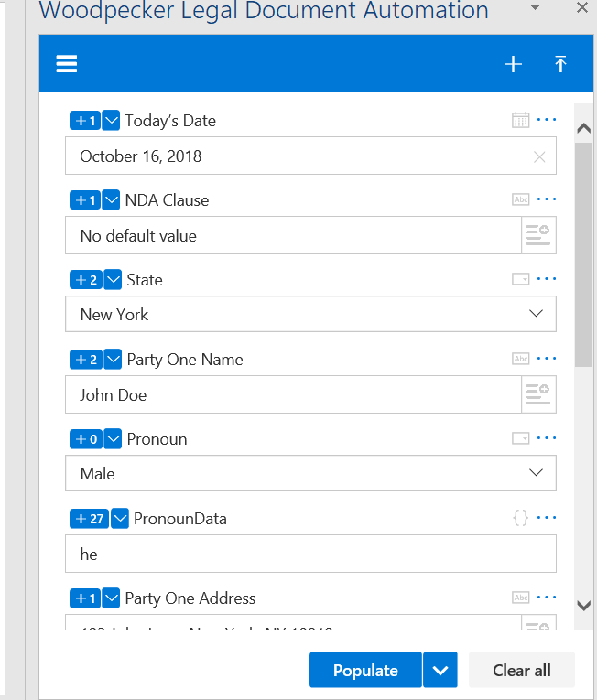Click the PronounData input showing he
This screenshot has width=597, height=700.
click(x=310, y=554)
